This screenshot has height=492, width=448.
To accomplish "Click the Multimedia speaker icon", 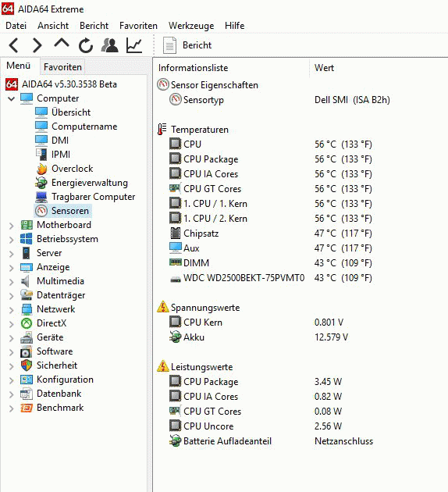I will [x=26, y=281].
